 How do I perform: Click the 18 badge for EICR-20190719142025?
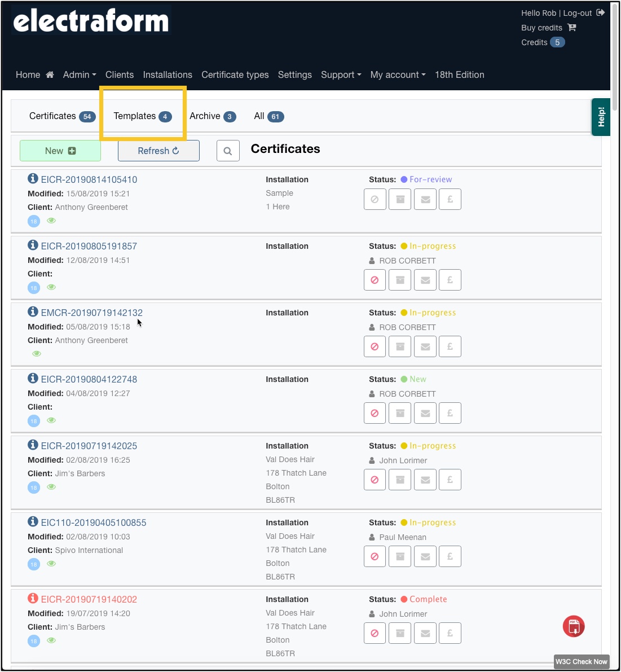click(x=34, y=487)
